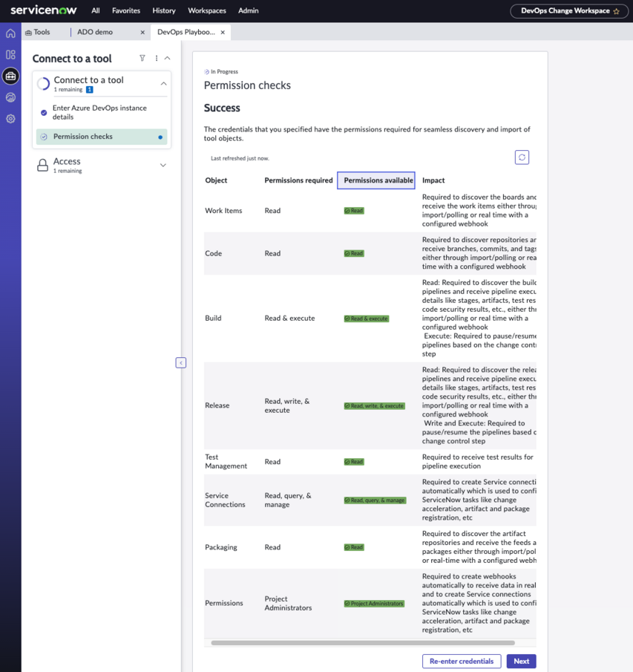Click the Test Management row label
Screen dimensions: 633x672
(x=226, y=462)
